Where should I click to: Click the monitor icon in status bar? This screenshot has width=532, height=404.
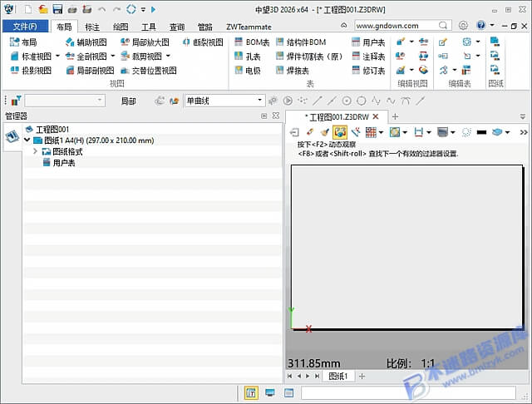coord(270,393)
